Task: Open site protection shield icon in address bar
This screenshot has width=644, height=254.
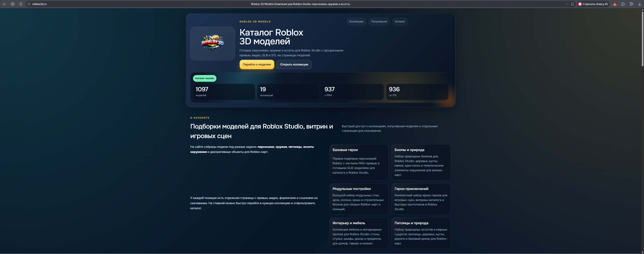Action: (x=29, y=4)
